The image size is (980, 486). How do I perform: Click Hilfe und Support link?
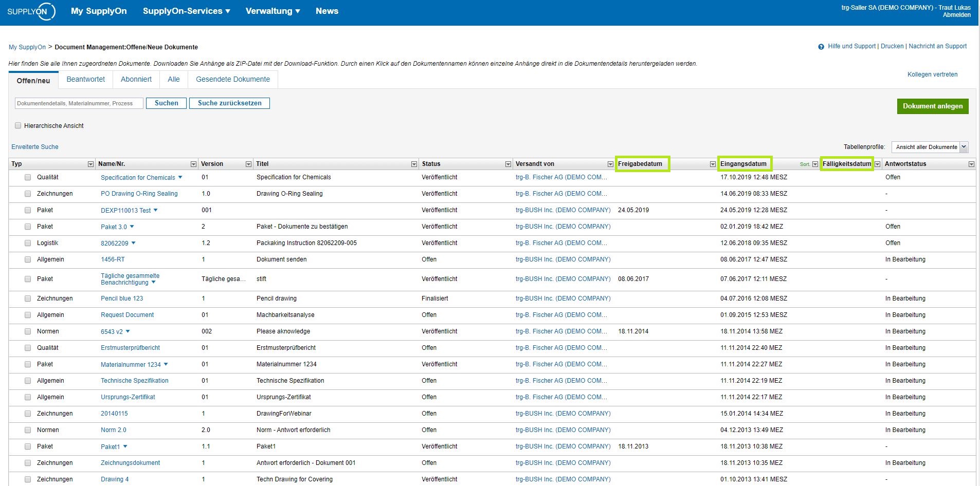click(851, 46)
